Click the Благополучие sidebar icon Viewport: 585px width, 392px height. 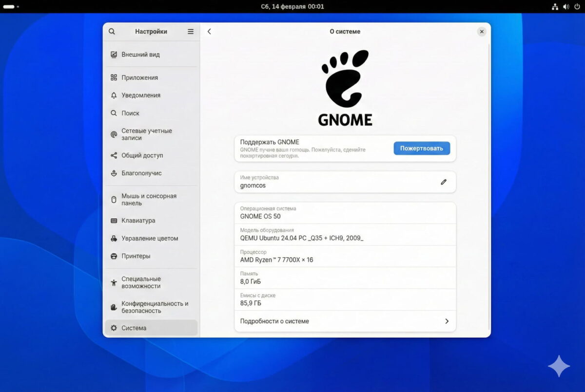click(x=113, y=173)
